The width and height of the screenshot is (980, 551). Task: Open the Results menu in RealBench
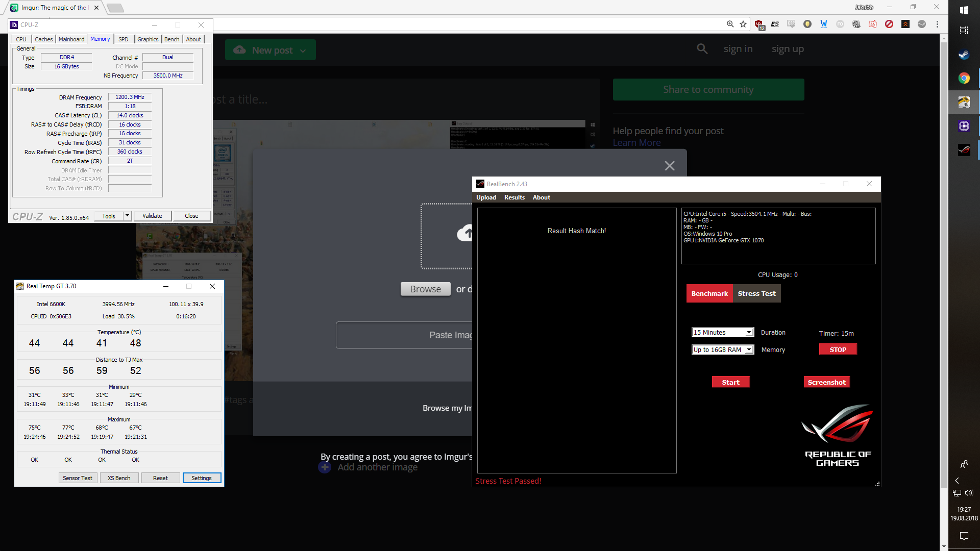(514, 197)
